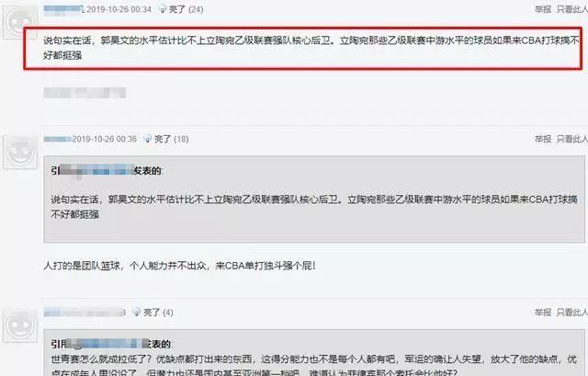Click the blurred signature under the first comment
This screenshot has height=376, width=588.
click(x=85, y=93)
